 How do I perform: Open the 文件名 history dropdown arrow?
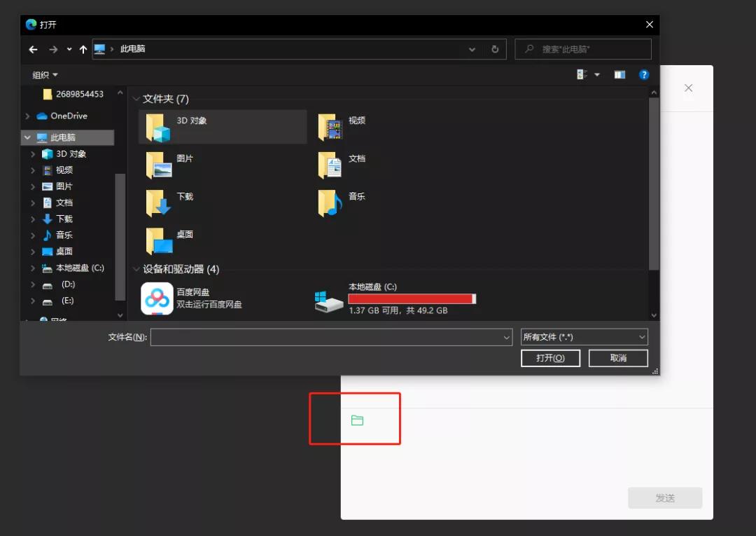tap(506, 337)
